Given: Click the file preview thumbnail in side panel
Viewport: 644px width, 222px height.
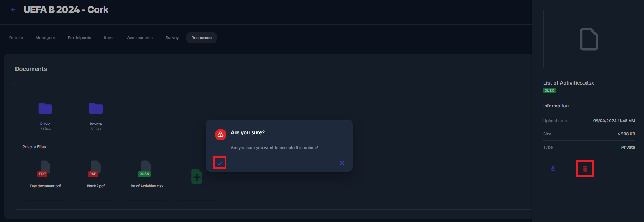Looking at the screenshot, I should (589, 39).
